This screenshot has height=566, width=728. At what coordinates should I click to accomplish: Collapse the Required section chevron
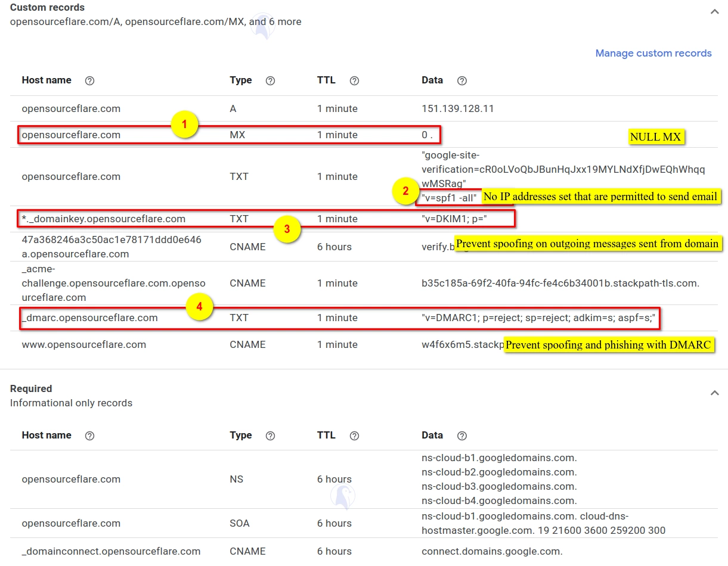(714, 393)
